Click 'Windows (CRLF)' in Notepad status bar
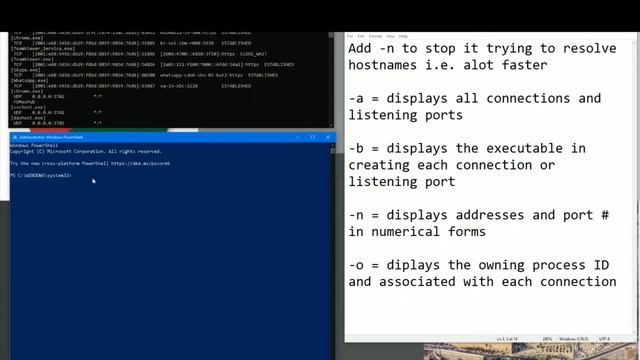Image resolution: width=640 pixels, height=360 pixels. pos(573,339)
